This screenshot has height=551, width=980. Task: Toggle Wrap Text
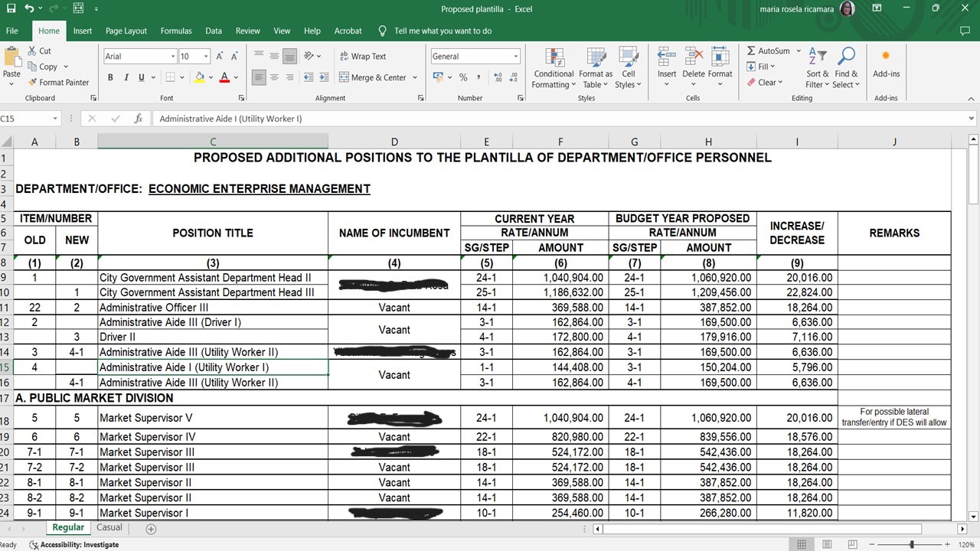362,57
